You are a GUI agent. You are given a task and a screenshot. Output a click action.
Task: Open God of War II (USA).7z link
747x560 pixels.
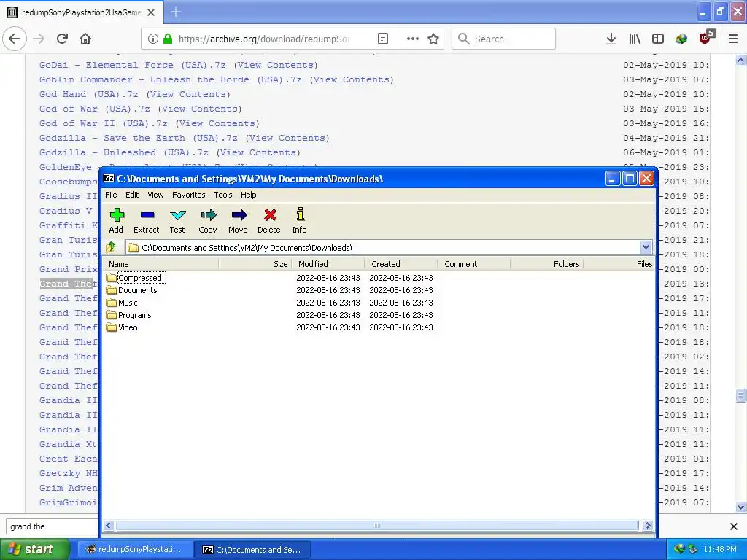click(104, 123)
